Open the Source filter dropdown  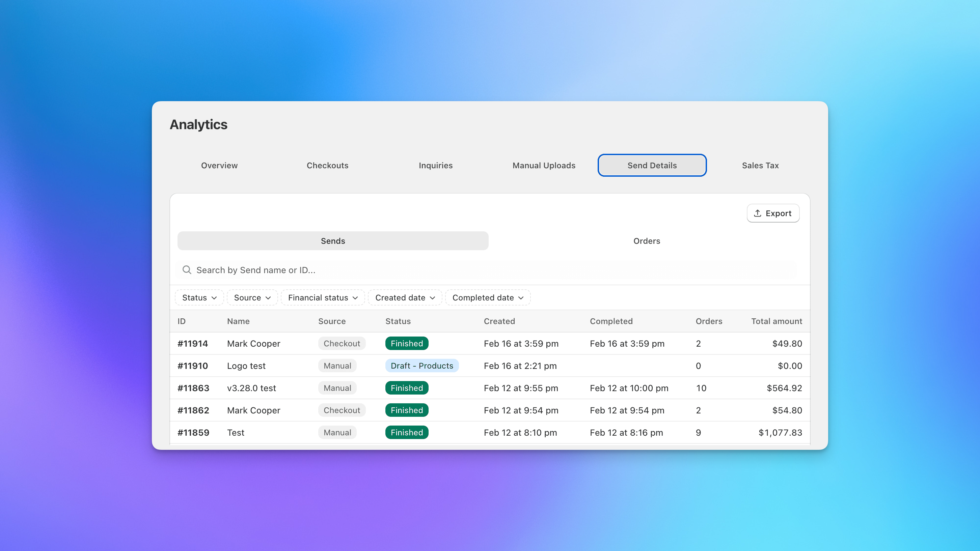252,297
